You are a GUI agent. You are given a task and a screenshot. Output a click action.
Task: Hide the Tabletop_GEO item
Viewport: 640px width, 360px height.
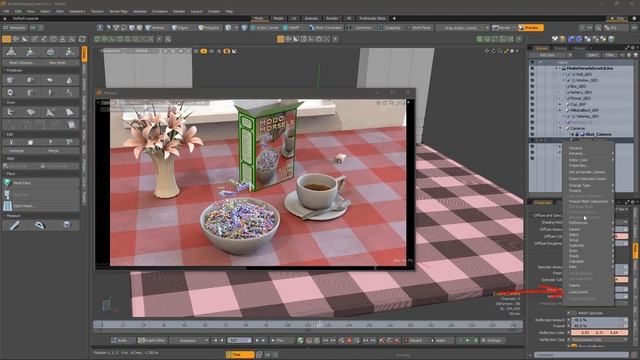click(532, 116)
